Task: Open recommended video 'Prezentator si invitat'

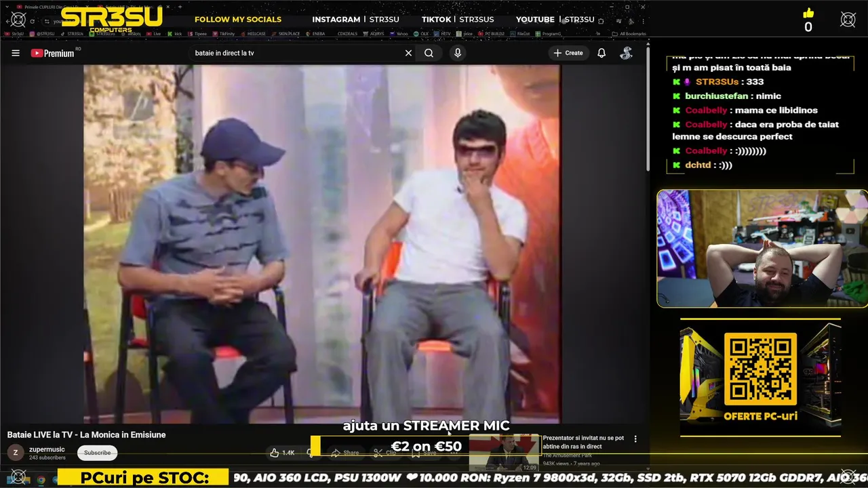Action: (x=583, y=443)
